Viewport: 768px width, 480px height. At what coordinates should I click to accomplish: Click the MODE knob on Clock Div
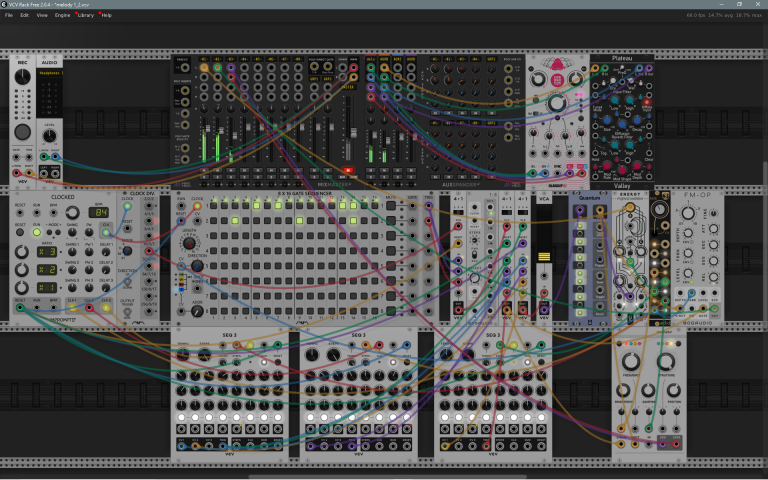point(127,251)
